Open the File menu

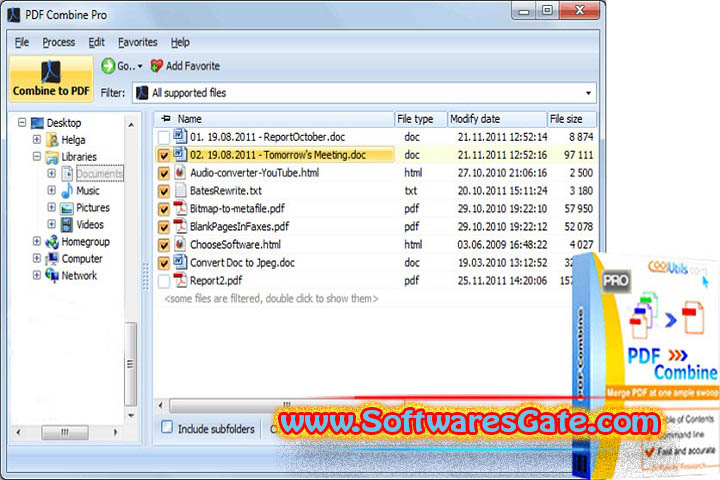[22, 42]
